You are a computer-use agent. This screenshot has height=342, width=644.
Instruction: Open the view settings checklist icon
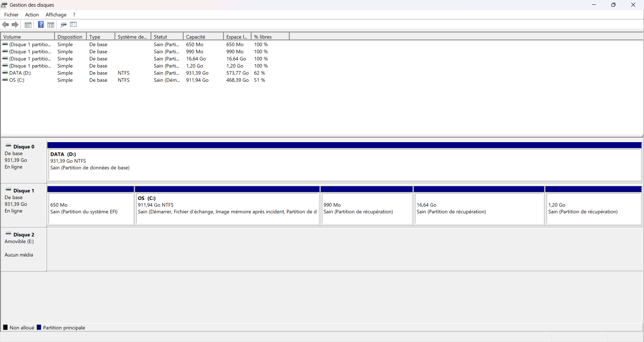73,24
